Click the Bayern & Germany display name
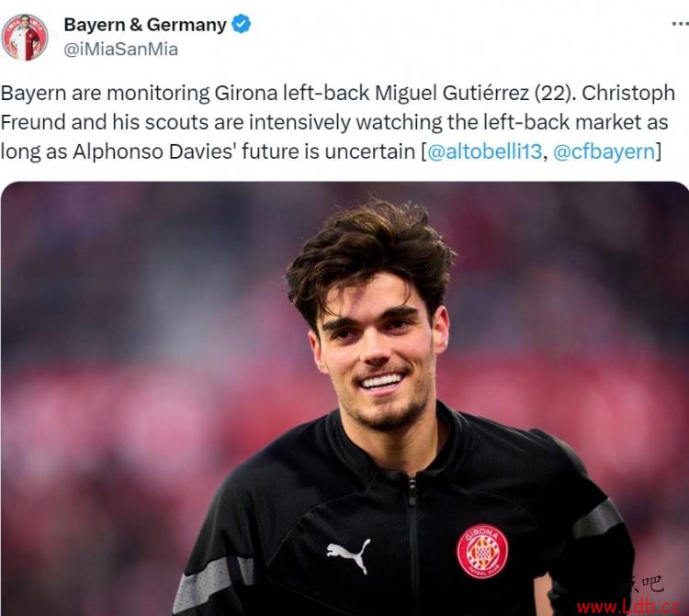The height and width of the screenshot is (616, 689). pyautogui.click(x=145, y=25)
